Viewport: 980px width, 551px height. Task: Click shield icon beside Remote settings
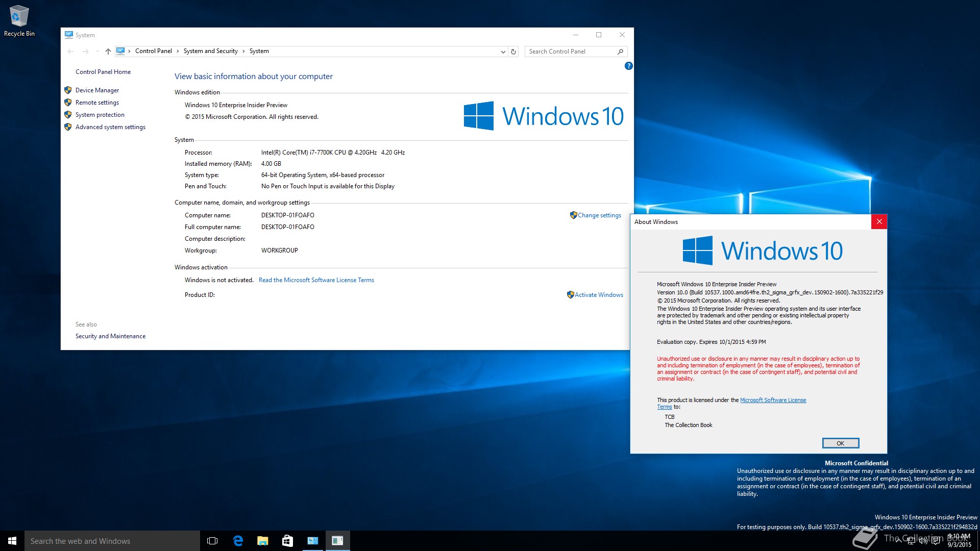(68, 102)
